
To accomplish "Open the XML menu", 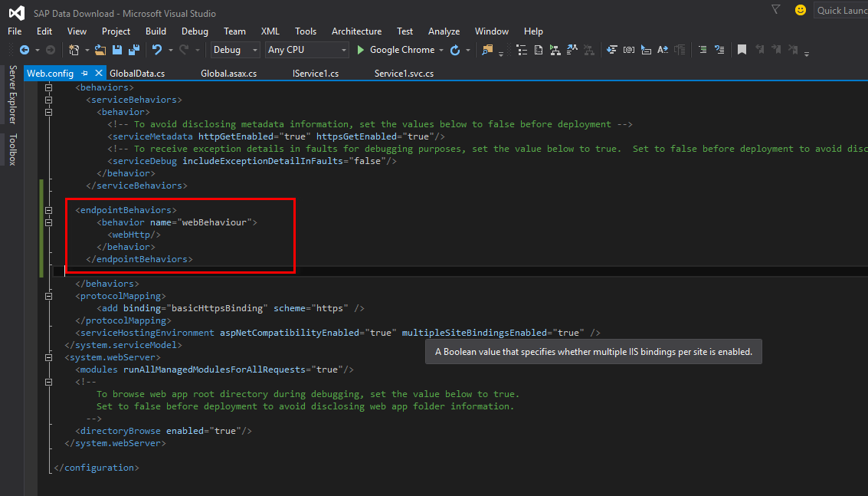I will (x=270, y=31).
